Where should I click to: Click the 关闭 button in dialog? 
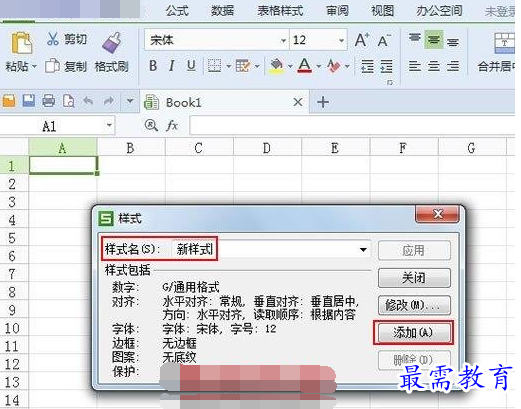point(414,278)
